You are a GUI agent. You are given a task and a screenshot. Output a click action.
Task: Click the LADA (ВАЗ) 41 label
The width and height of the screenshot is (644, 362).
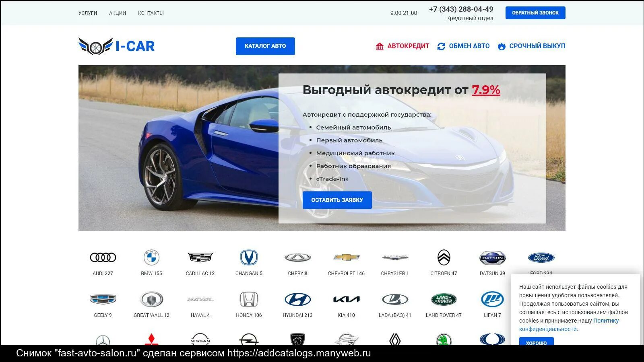point(395,315)
